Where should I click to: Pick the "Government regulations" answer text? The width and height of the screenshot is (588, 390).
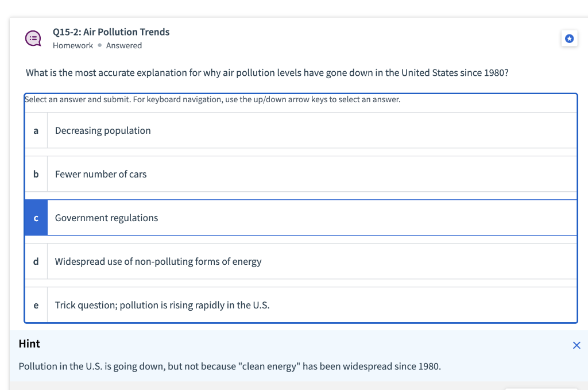tap(106, 218)
